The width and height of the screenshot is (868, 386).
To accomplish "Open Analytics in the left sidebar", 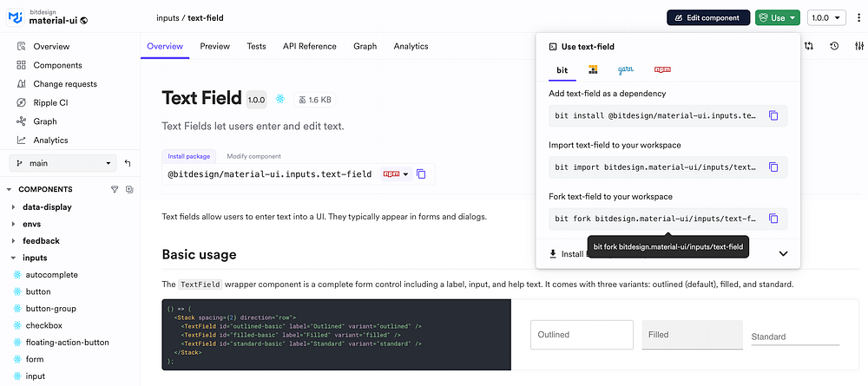I will tap(50, 141).
